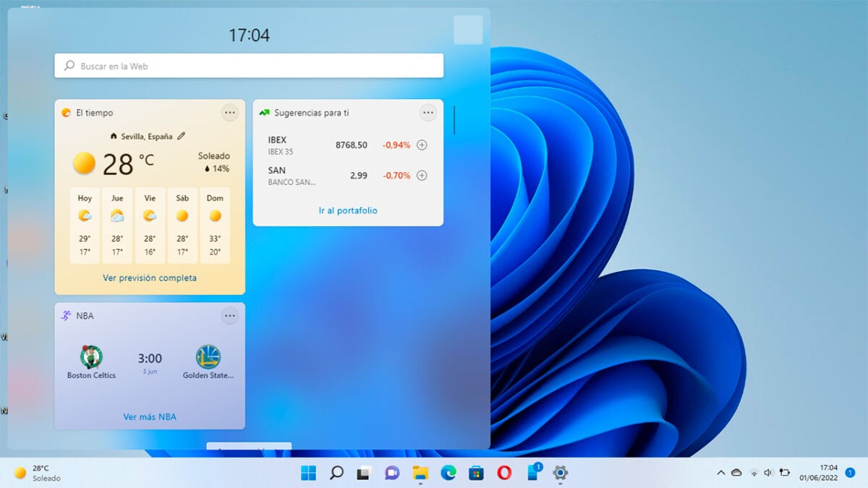Open Microsoft Edge from the taskbar
Screen dimensions: 868x488
click(448, 473)
